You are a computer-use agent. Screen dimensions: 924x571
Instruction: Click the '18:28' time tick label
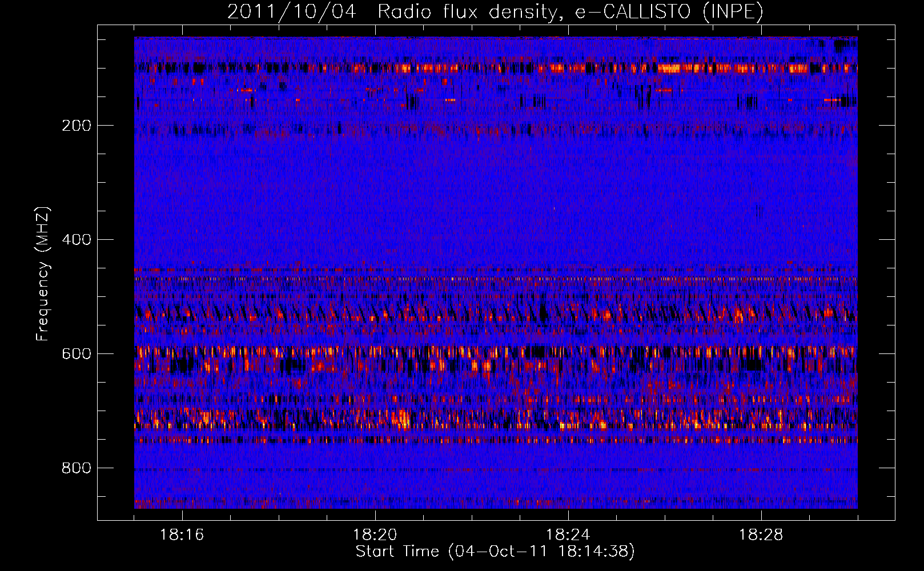pos(761,535)
